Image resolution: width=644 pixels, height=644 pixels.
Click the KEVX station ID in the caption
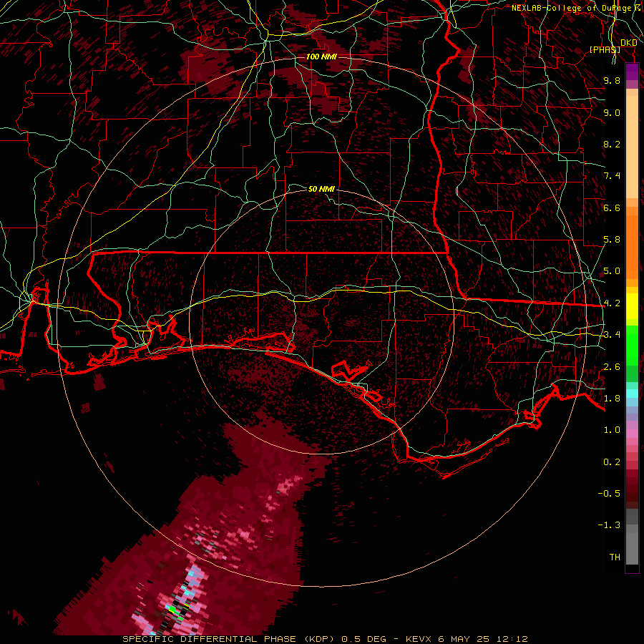coord(418,639)
